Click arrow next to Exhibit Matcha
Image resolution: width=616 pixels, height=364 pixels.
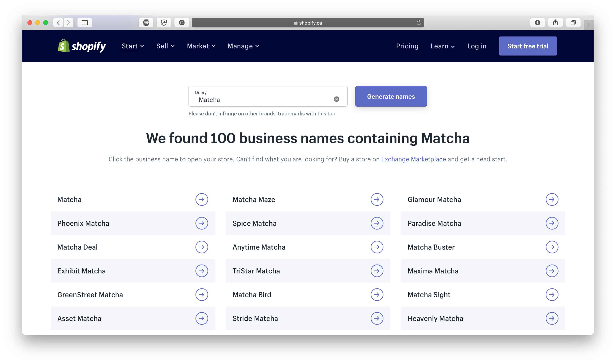point(202,271)
